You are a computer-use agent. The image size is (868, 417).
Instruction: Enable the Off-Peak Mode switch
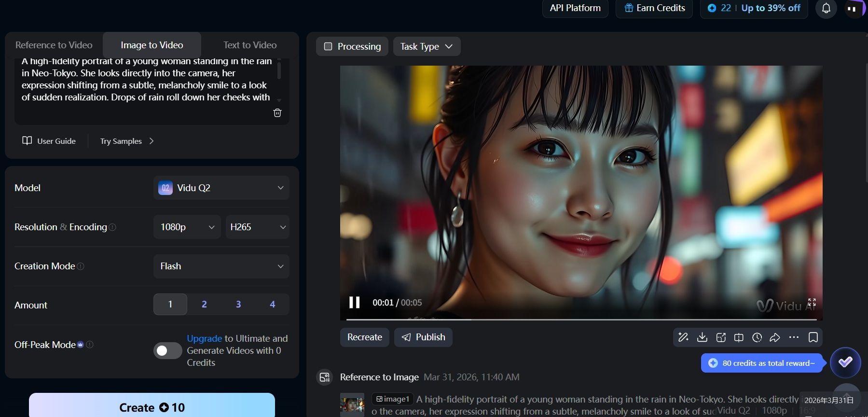[167, 351]
